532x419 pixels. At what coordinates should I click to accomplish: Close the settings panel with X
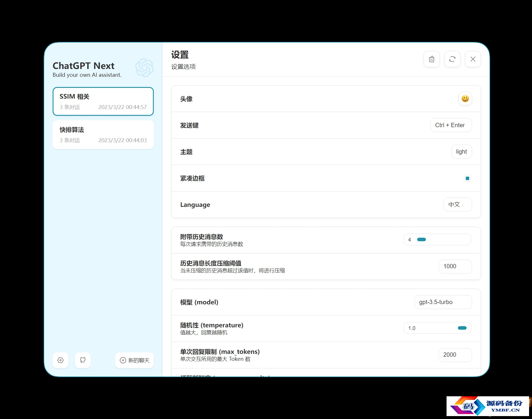pyautogui.click(x=473, y=59)
